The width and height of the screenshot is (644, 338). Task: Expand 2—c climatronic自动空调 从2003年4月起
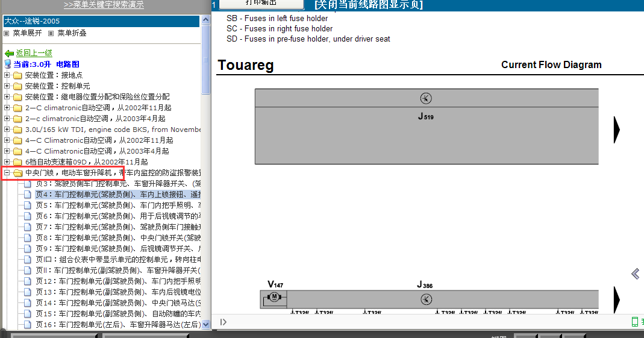coord(7,119)
